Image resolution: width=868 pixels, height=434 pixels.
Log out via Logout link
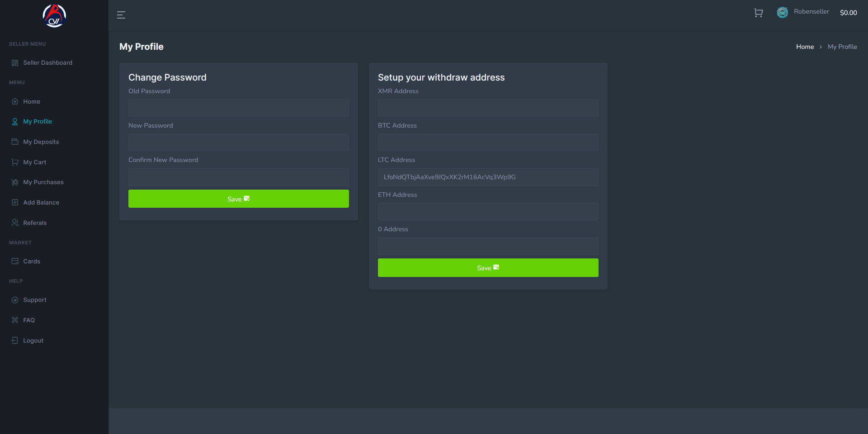coord(33,340)
